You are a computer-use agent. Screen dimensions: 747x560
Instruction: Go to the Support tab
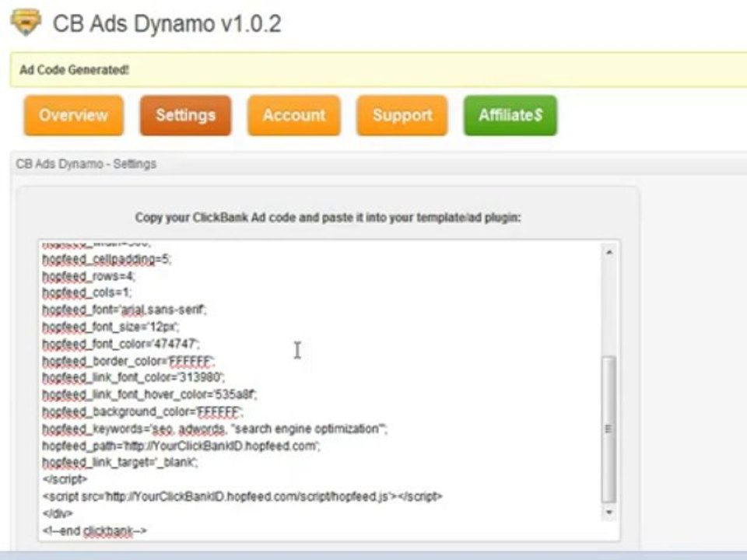click(x=402, y=115)
